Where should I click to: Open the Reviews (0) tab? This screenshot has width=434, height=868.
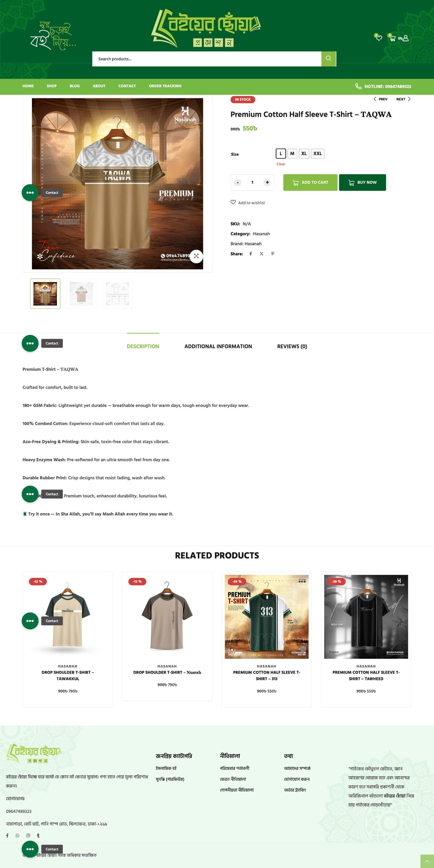click(x=292, y=346)
